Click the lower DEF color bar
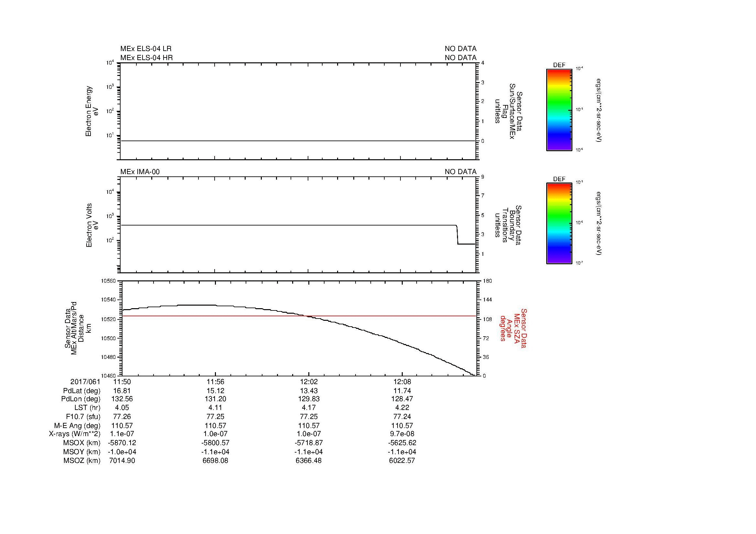 pyautogui.click(x=559, y=224)
